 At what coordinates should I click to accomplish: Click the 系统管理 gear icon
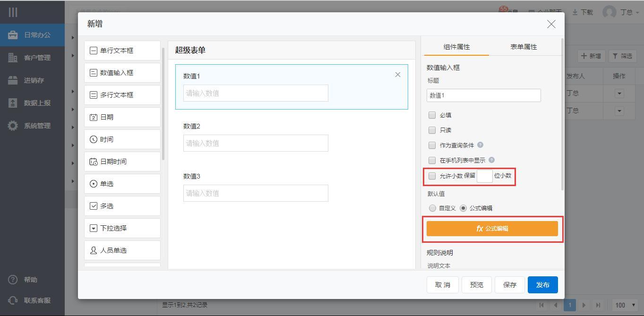pos(13,126)
